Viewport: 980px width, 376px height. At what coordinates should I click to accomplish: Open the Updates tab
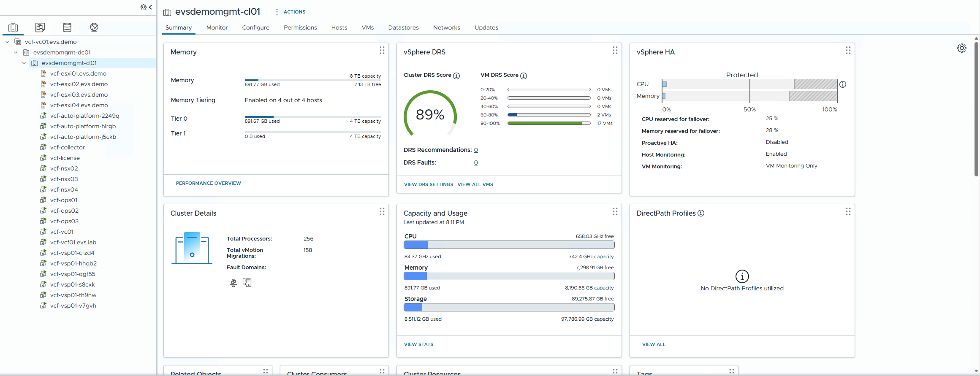pyautogui.click(x=486, y=27)
